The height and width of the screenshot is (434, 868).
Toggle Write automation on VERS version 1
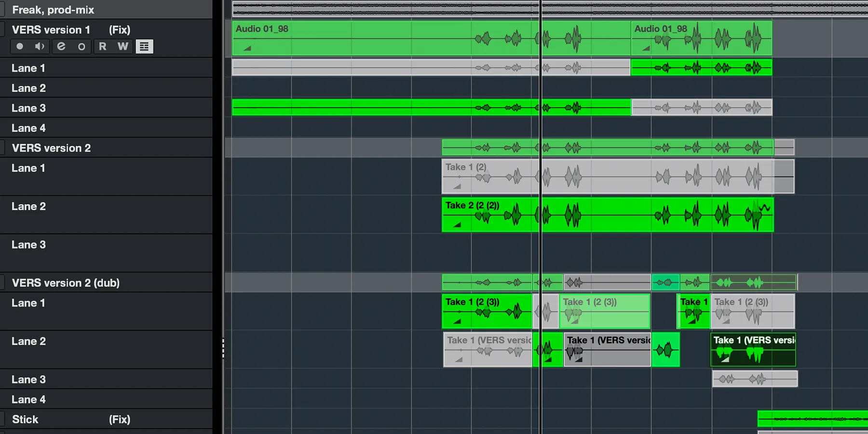(123, 47)
